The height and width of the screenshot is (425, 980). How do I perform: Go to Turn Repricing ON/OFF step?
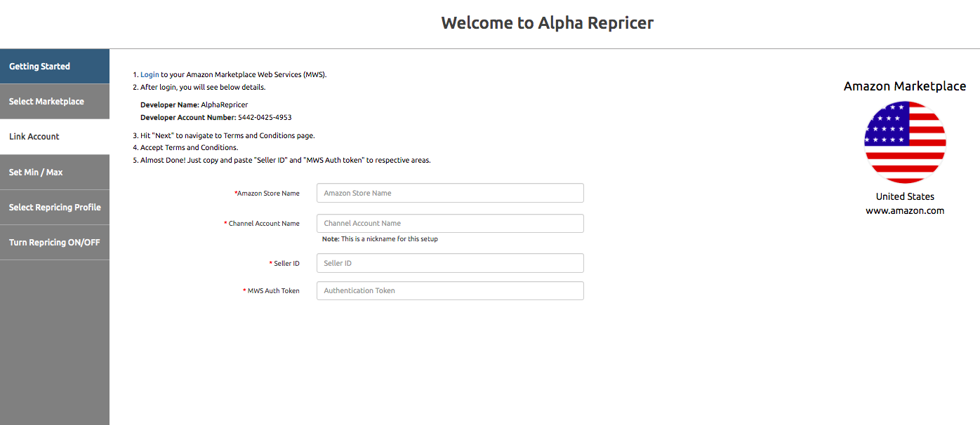click(x=55, y=243)
